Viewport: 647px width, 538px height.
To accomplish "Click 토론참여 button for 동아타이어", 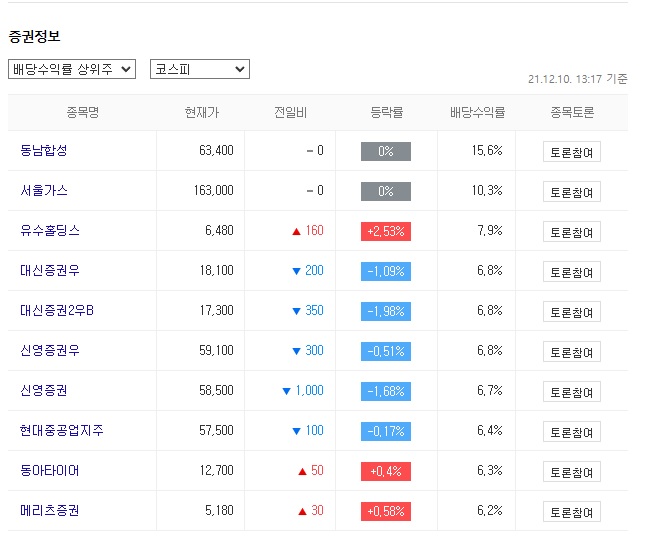I will [x=571, y=472].
